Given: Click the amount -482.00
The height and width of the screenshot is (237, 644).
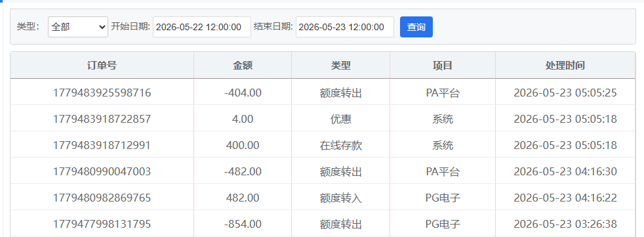Looking at the screenshot, I should coord(243,171).
